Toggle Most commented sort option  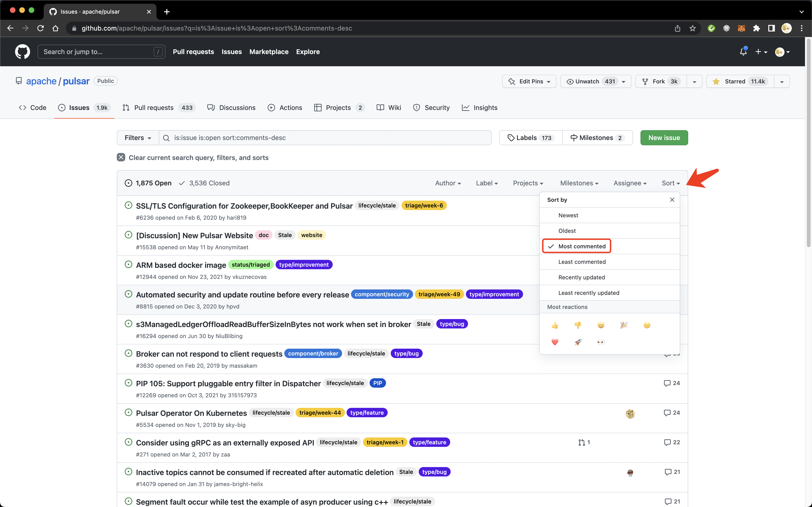click(609, 246)
